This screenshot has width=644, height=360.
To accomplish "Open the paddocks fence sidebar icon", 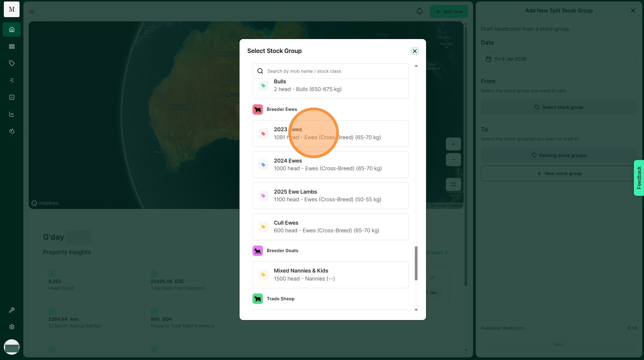I will click(12, 46).
